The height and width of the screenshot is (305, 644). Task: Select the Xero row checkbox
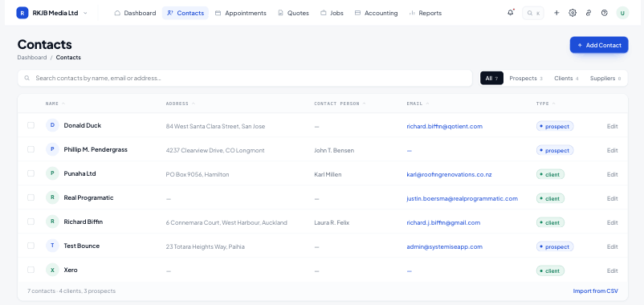click(31, 270)
